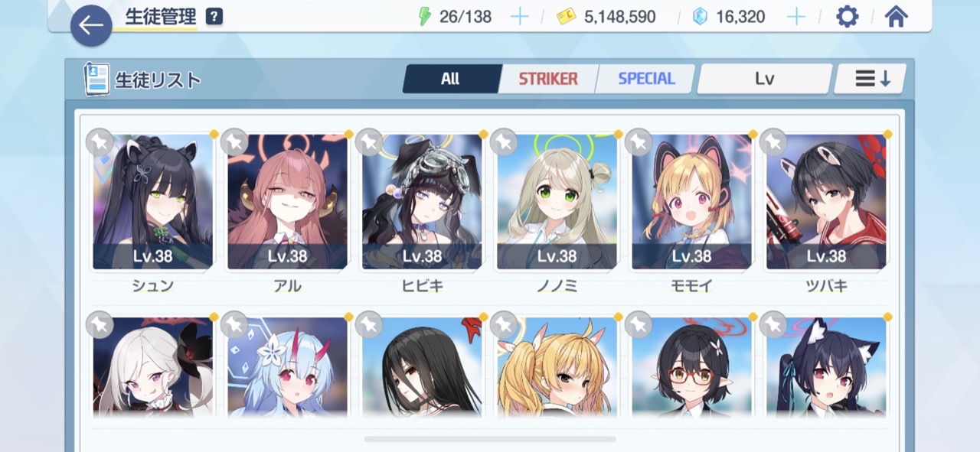The image size is (980, 452).
Task: Toggle favorite pin on アル
Action: pyautogui.click(x=234, y=142)
